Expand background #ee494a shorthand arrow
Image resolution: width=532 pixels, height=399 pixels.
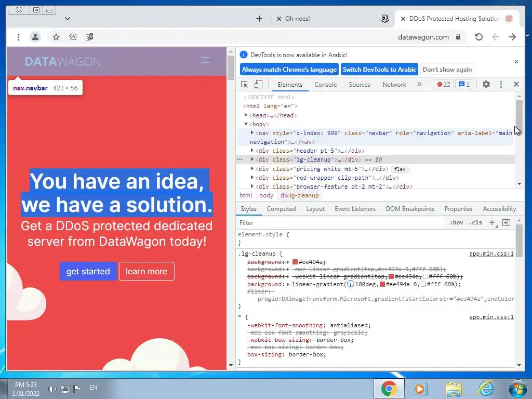(288, 262)
